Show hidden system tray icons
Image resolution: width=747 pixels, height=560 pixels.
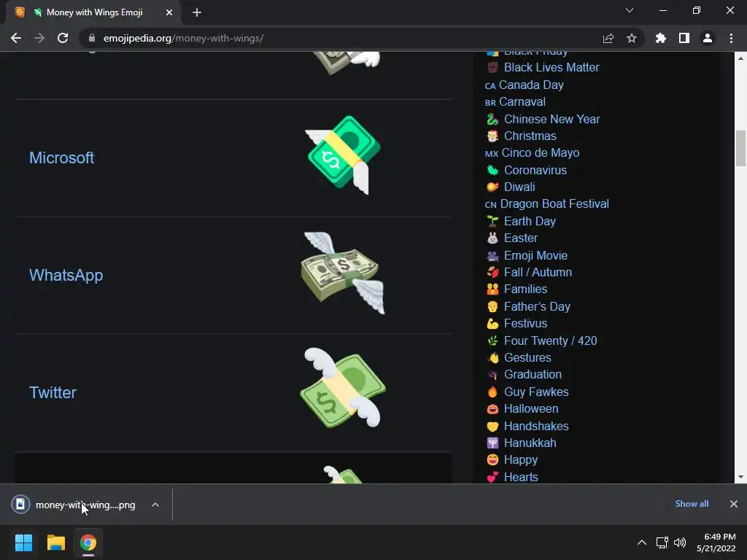(x=642, y=542)
